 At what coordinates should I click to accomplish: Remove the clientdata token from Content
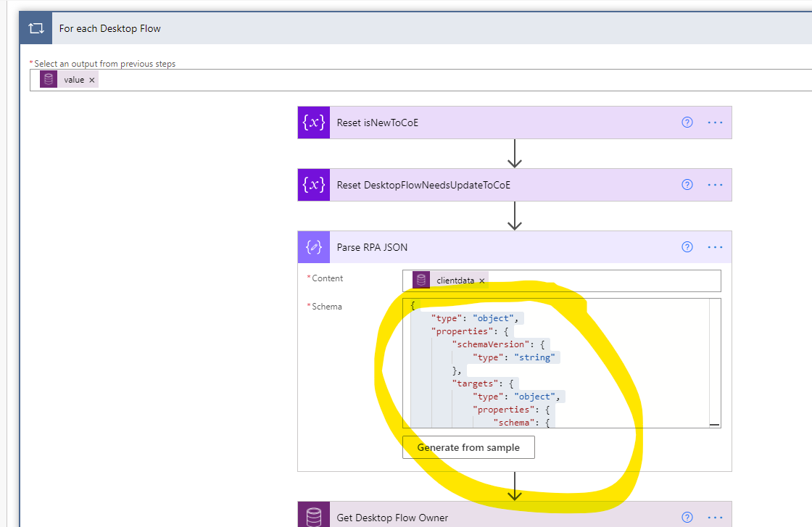point(482,280)
